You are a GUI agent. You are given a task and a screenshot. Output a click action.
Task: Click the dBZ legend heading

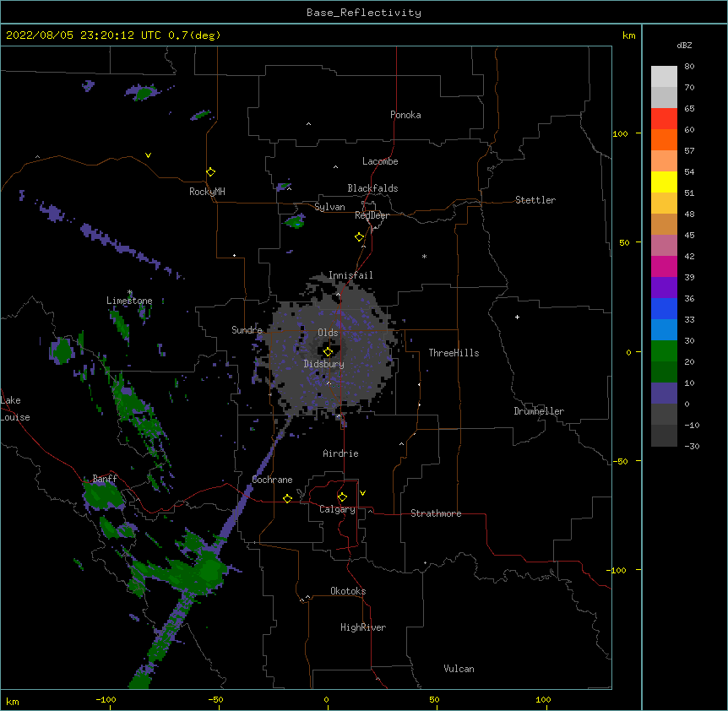(684, 46)
